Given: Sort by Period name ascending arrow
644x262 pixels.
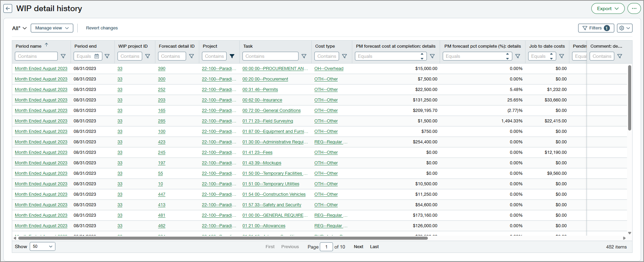Looking at the screenshot, I should click(x=47, y=45).
